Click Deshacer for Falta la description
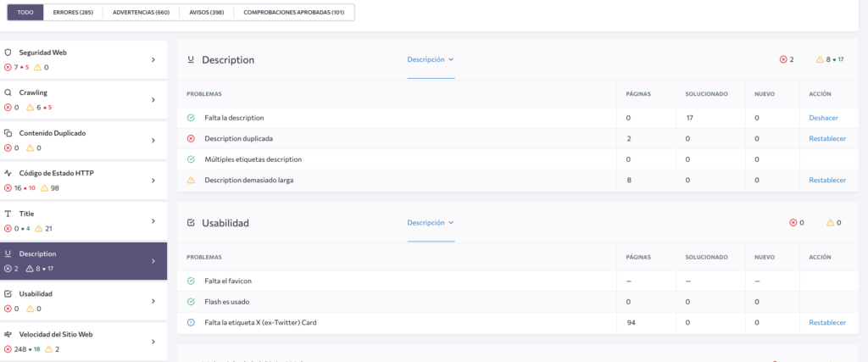868x362 pixels. (x=823, y=118)
